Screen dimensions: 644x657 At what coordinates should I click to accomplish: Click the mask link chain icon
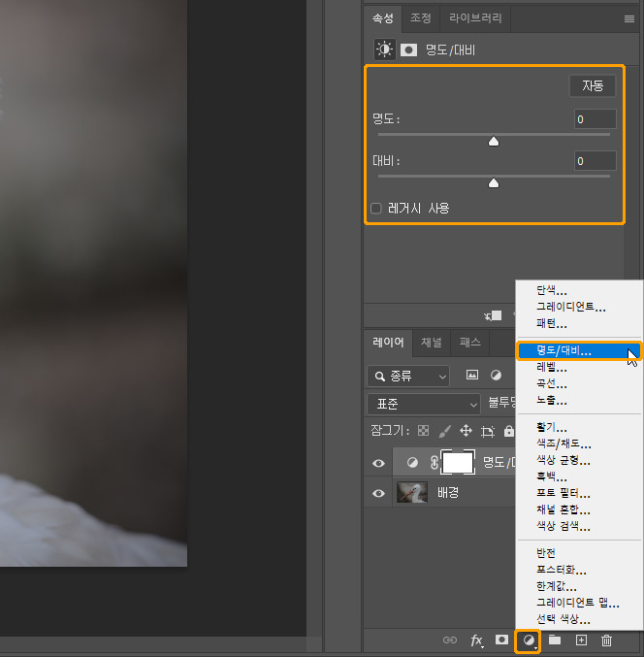435,462
